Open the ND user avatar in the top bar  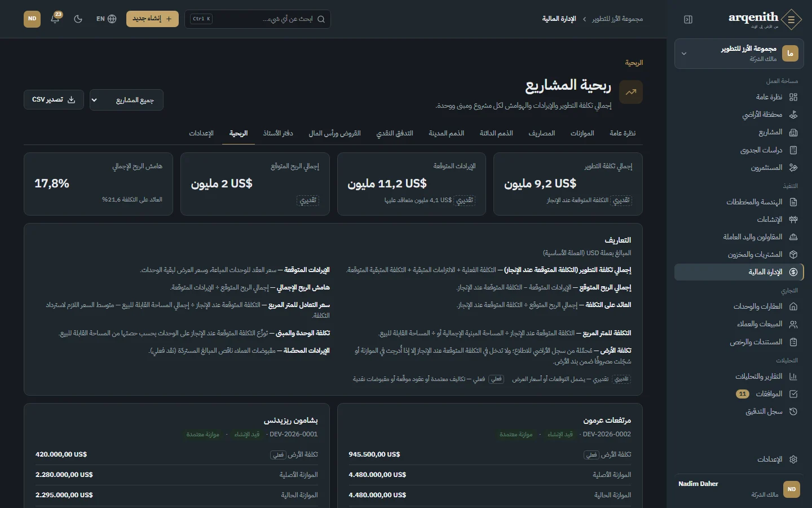pos(32,19)
